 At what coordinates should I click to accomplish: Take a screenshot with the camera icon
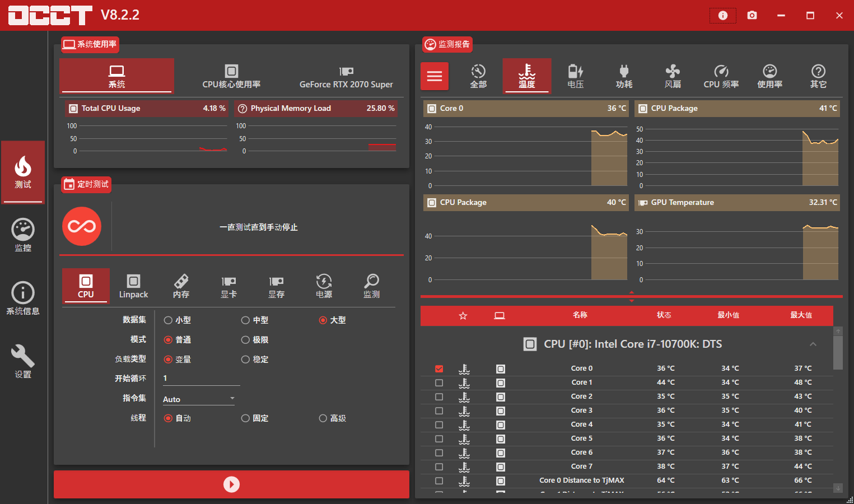pyautogui.click(x=752, y=15)
